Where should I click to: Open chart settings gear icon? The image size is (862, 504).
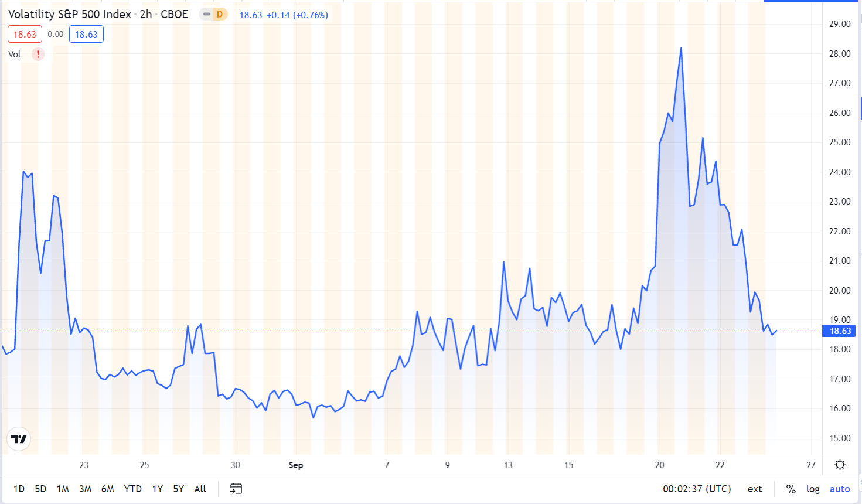[x=840, y=465]
